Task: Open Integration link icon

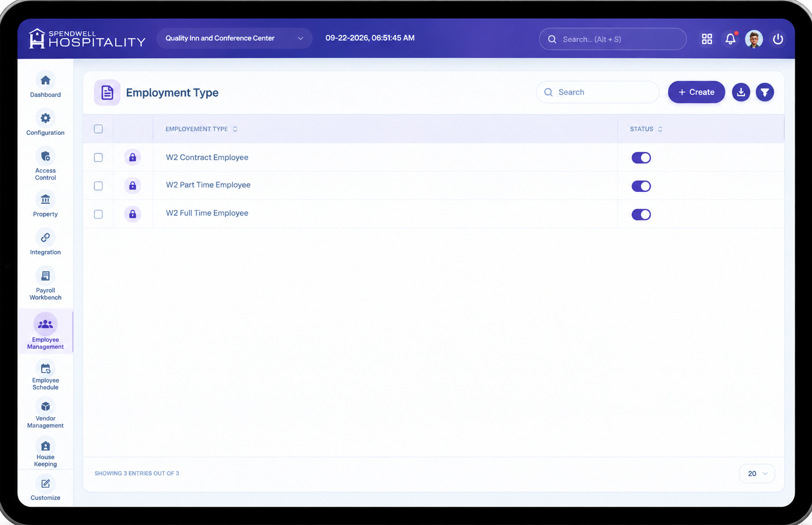Action: 45,238
